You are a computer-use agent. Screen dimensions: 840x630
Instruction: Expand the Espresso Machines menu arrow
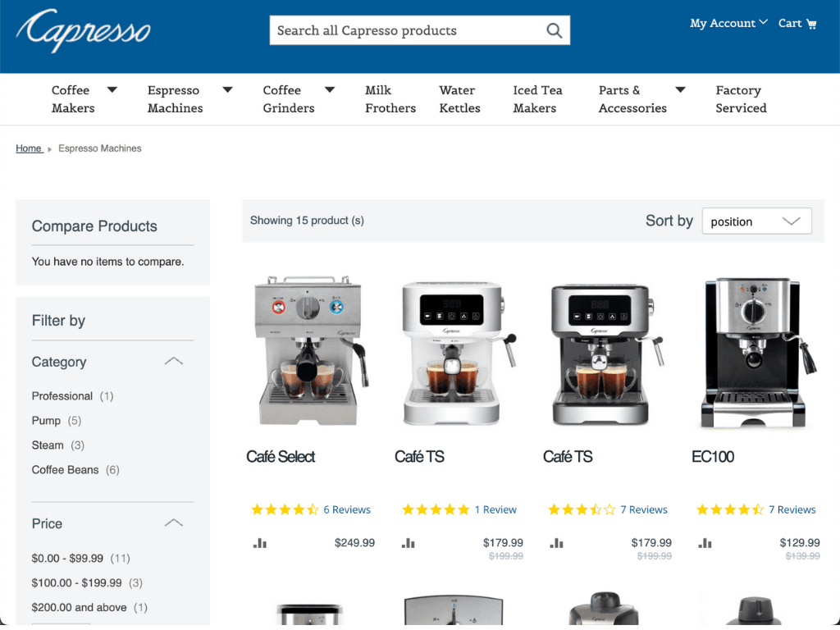click(x=228, y=90)
